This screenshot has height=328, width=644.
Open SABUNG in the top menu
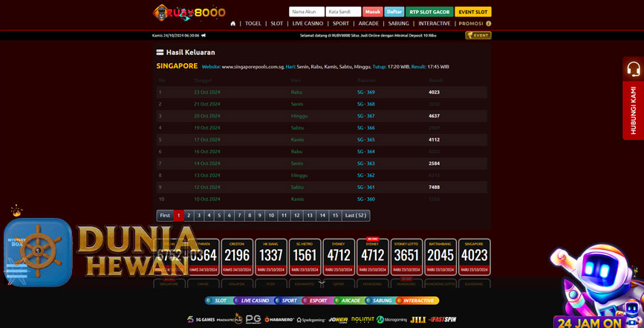[x=398, y=24]
